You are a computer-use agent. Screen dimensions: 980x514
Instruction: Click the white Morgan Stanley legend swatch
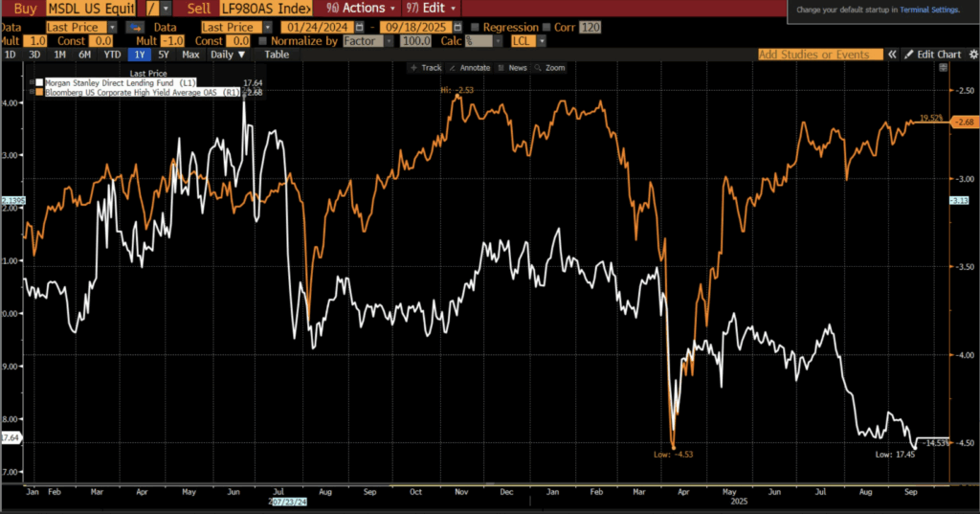39,83
